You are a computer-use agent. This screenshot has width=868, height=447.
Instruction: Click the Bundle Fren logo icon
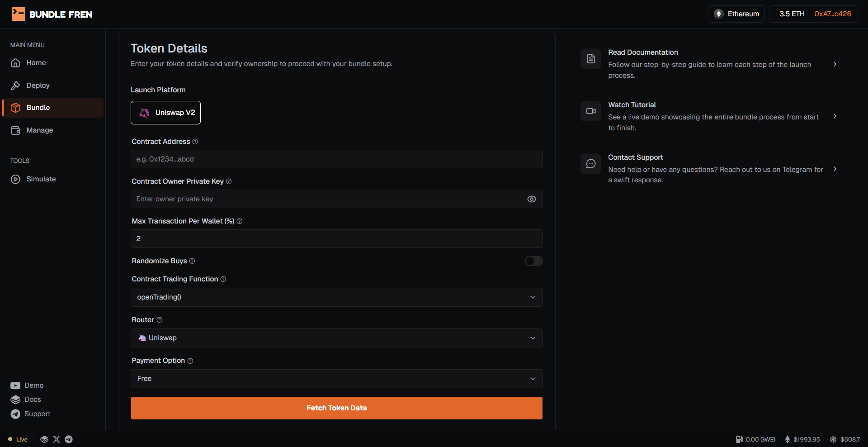click(x=18, y=14)
